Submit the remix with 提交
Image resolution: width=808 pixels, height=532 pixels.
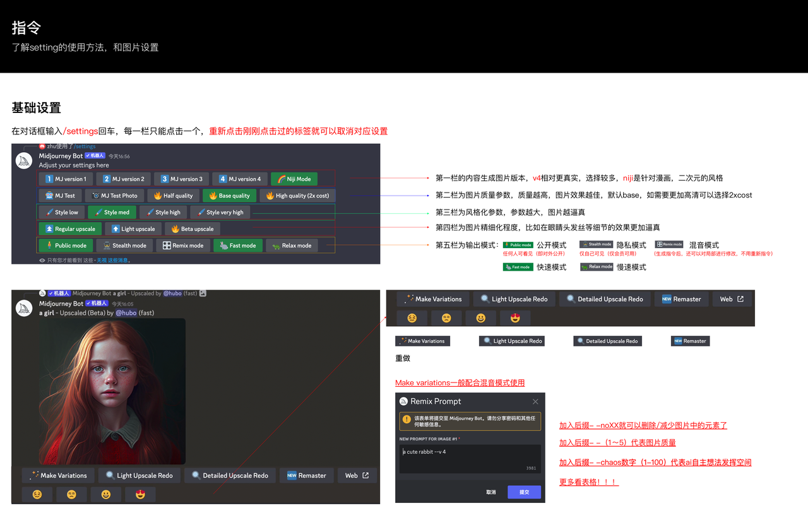pyautogui.click(x=524, y=492)
